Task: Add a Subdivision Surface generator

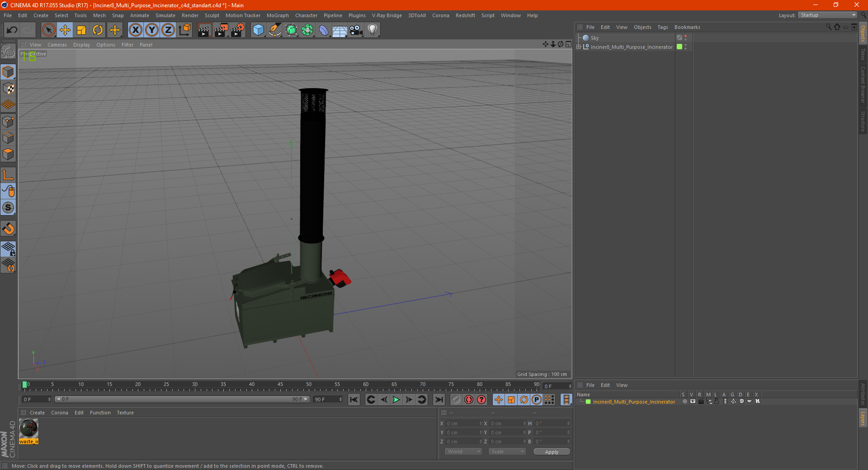Action: (x=291, y=30)
